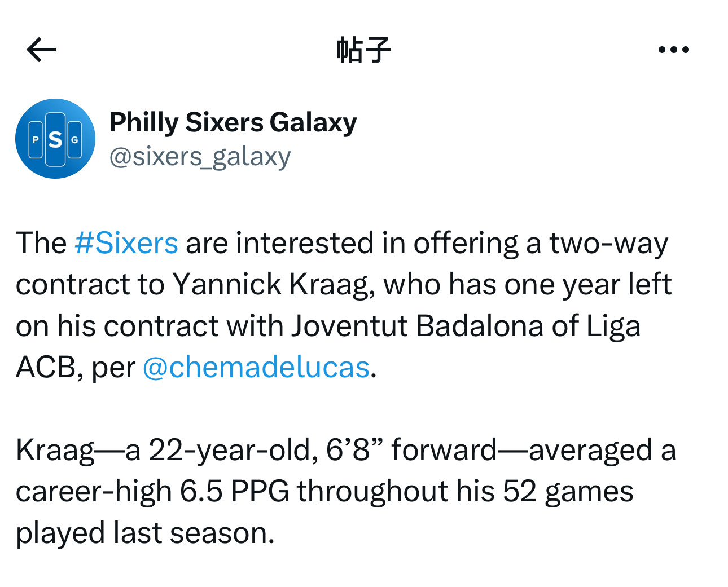The width and height of the screenshot is (728, 587).
Task: Tap the 帖子 page title
Action: (364, 50)
